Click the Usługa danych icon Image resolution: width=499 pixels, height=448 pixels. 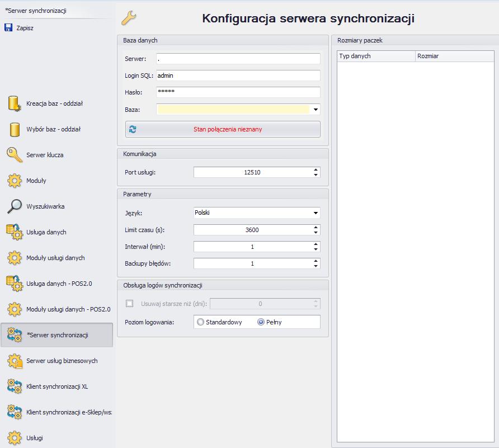pyautogui.click(x=15, y=232)
